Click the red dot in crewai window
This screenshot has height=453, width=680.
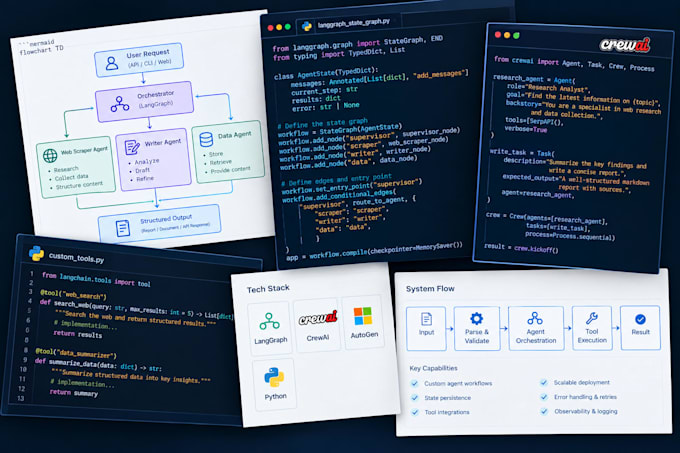pyautogui.click(x=498, y=35)
